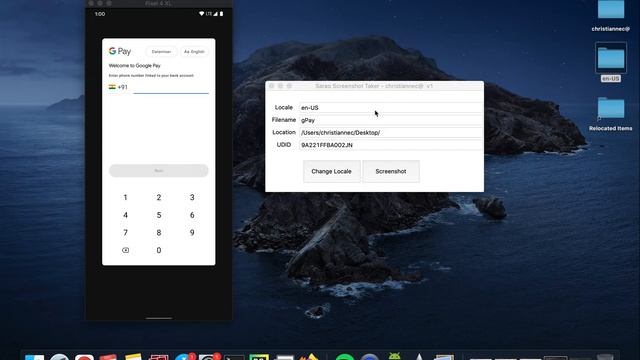
Task: Select the Relocated Items folder on the desktop
Action: pyautogui.click(x=611, y=114)
